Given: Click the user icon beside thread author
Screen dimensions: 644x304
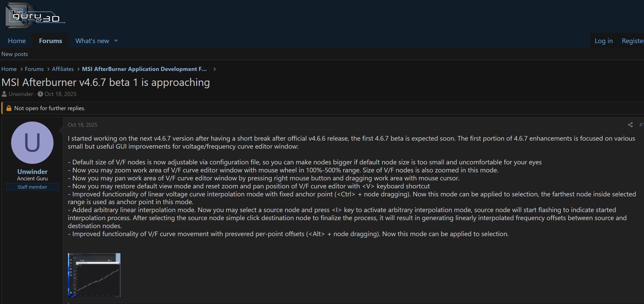Looking at the screenshot, I should [4, 94].
